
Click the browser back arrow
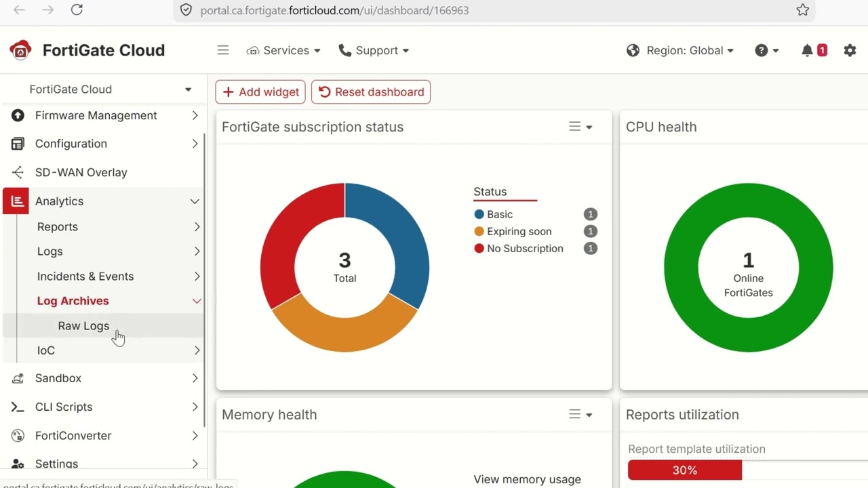(19, 9)
